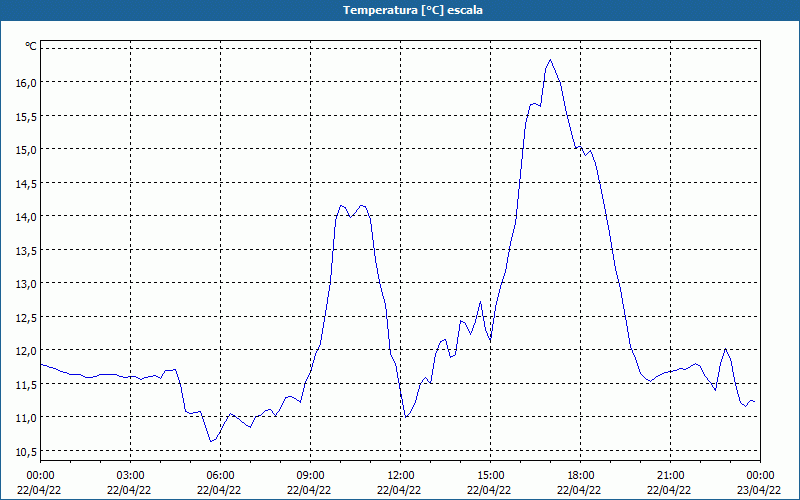Click the 09:00 time axis label

310,476
